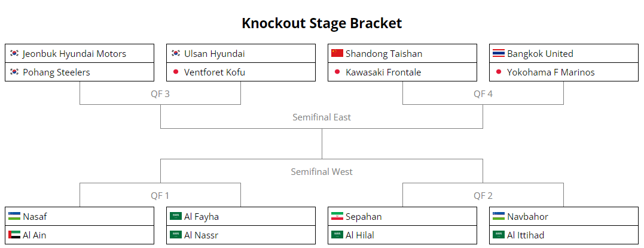Select the Navbahor team entry
644x248 pixels.
tap(564, 216)
